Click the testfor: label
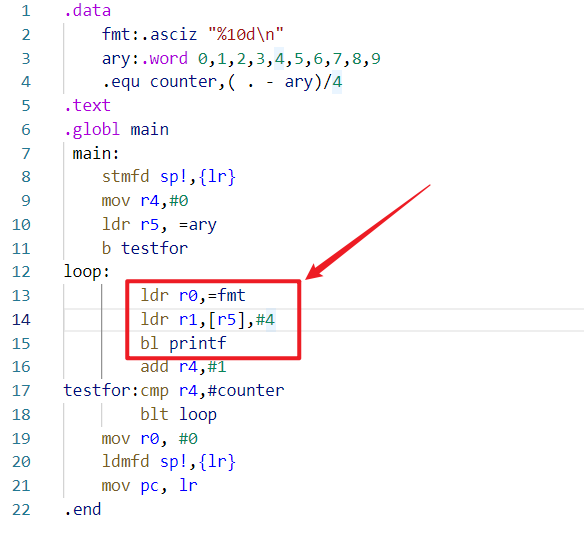584x533 pixels. click(101, 391)
